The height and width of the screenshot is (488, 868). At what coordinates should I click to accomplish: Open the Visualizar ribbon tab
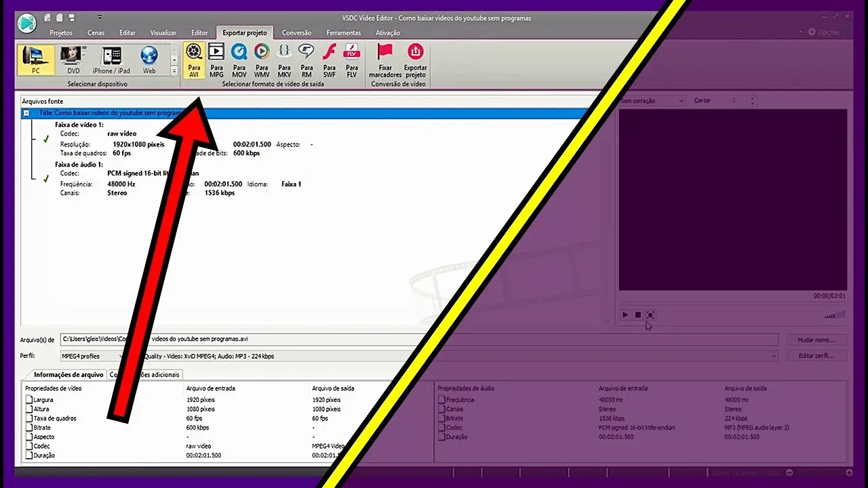click(163, 33)
